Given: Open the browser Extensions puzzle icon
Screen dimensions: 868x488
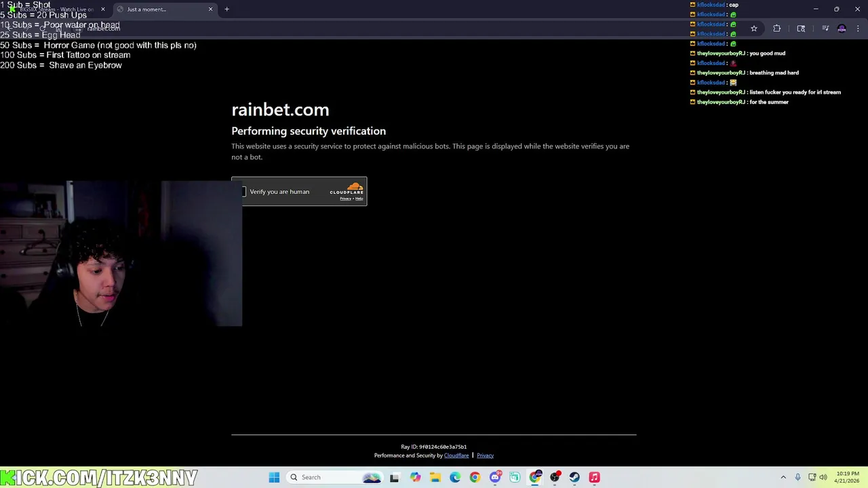Looking at the screenshot, I should coord(776,28).
